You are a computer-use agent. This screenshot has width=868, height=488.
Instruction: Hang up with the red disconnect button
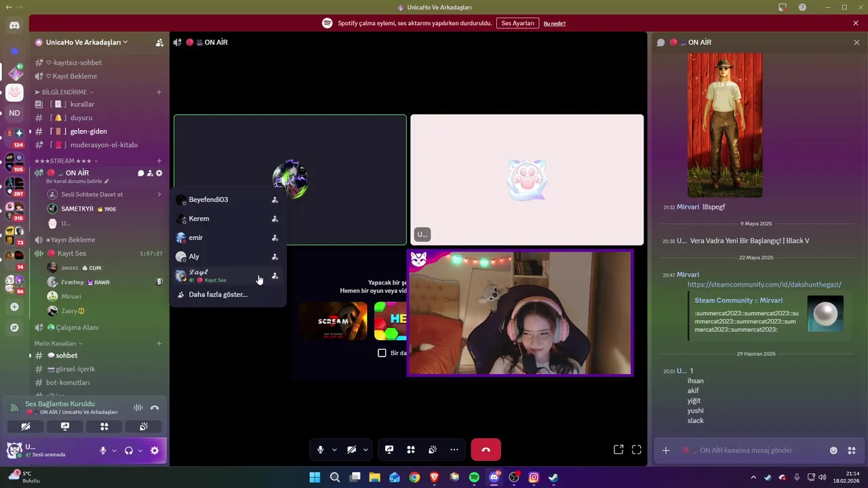(486, 449)
